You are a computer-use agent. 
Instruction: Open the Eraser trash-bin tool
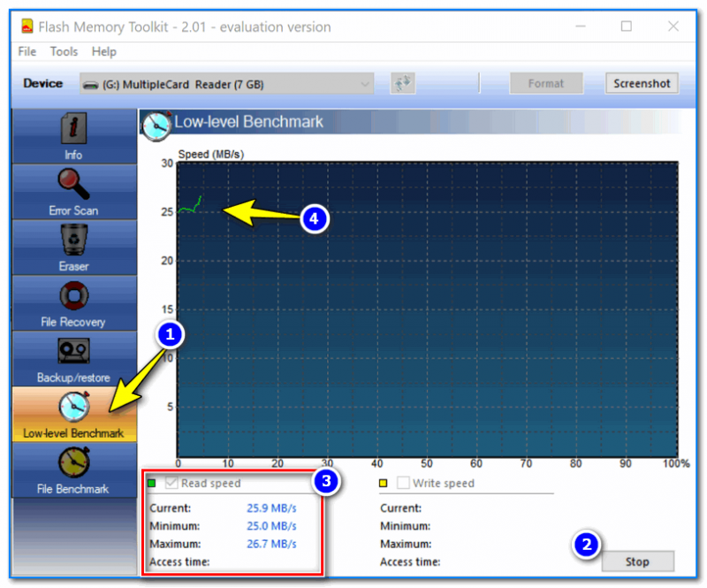[x=74, y=248]
